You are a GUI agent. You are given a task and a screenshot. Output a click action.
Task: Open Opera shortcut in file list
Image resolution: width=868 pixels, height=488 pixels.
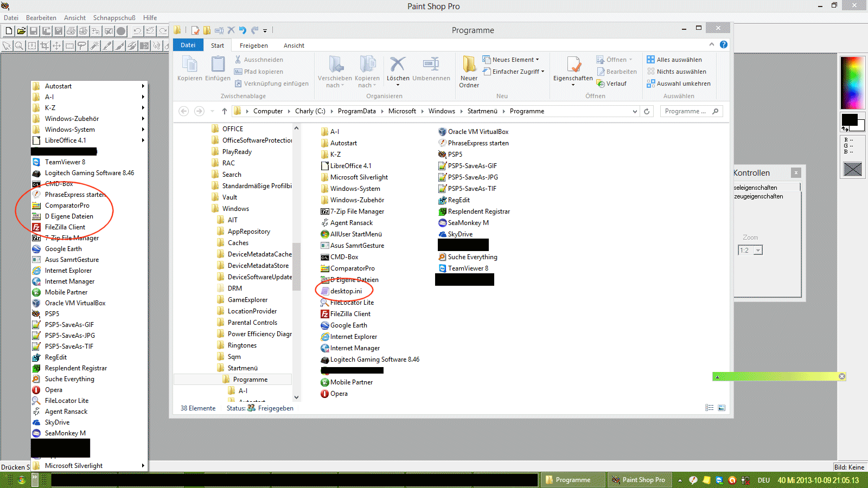334,394
